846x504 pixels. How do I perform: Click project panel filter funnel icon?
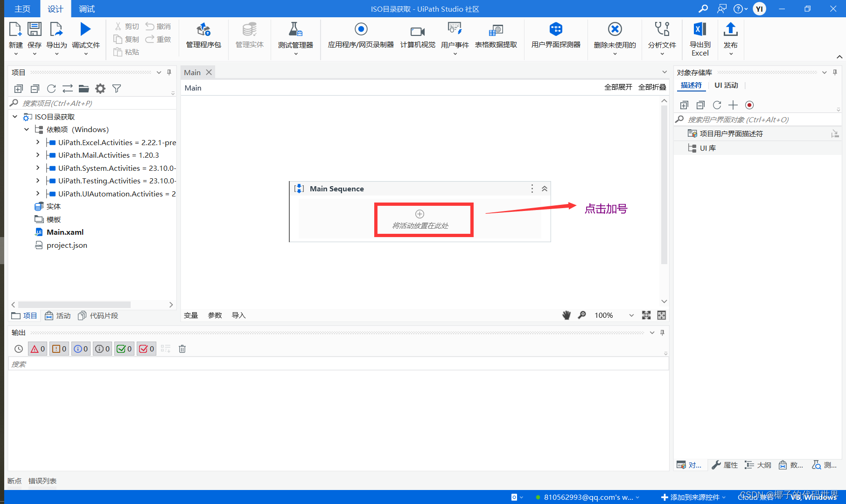point(117,88)
